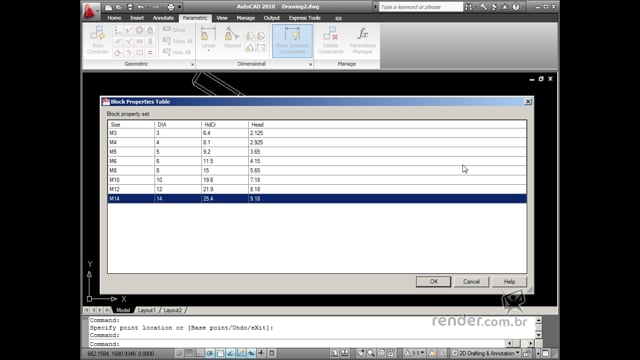Image resolution: width=640 pixels, height=360 pixels.
Task: Select the Concentric constraint icon
Action: point(140,30)
